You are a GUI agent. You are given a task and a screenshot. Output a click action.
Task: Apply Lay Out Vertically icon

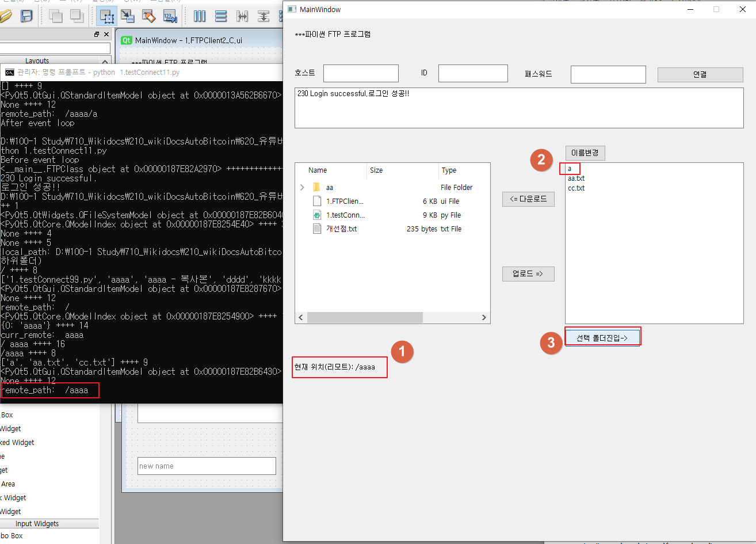click(x=221, y=16)
